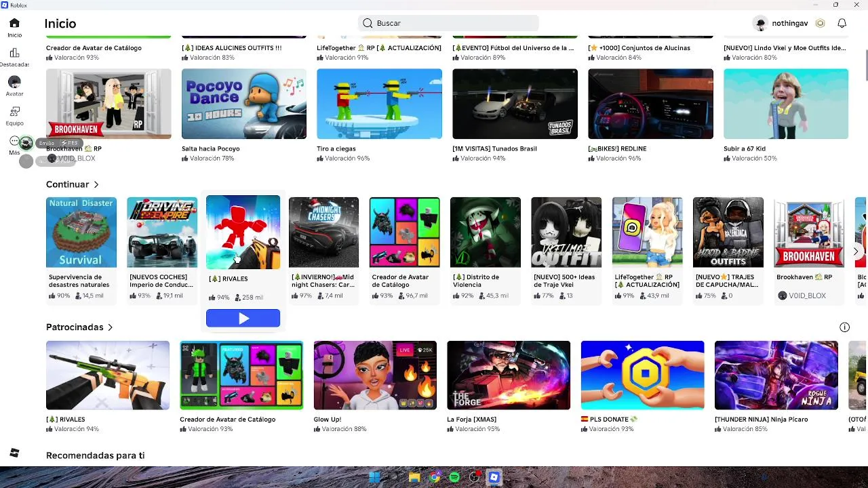The image size is (868, 488).
Task: Expand the Continuar section
Action: 73,184
